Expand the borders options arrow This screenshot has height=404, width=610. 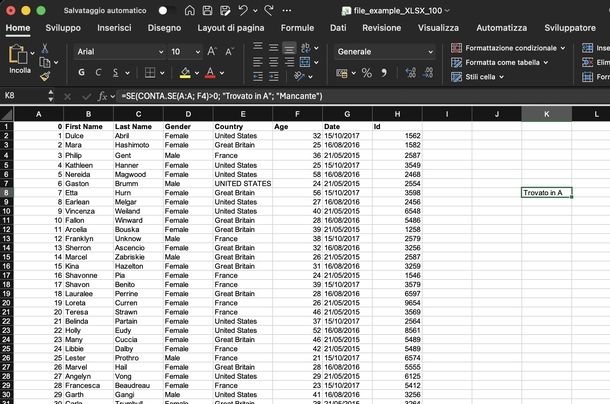pos(162,73)
